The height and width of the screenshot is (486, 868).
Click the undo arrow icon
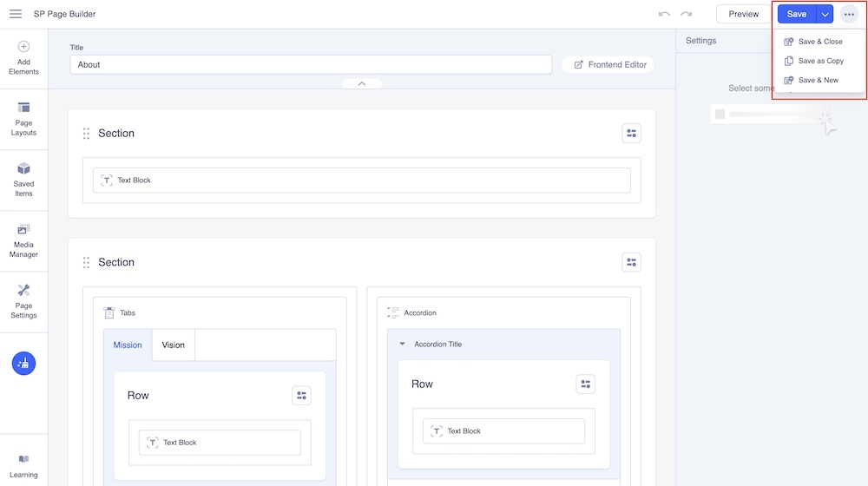pos(664,14)
